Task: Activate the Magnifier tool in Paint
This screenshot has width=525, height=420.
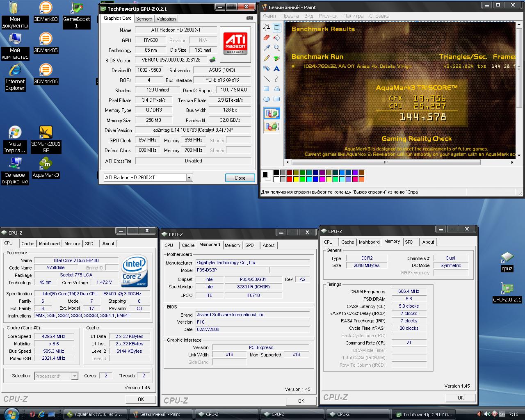Action: pyautogui.click(x=277, y=48)
